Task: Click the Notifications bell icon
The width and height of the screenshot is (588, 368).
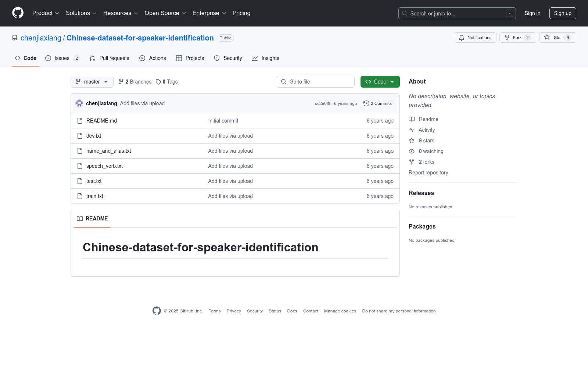Action: (x=462, y=38)
